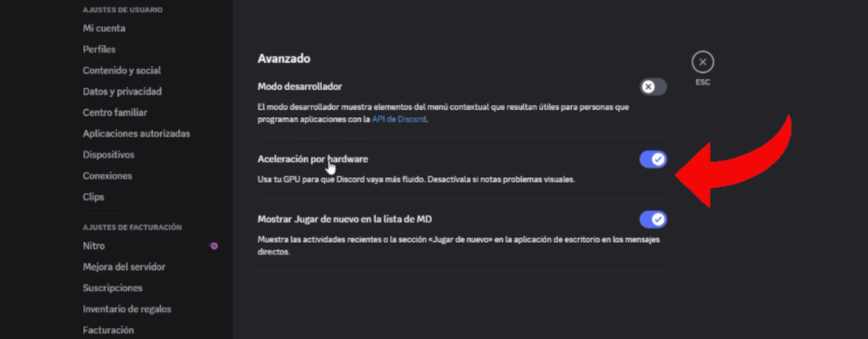868x339 pixels.
Task: Open Conexiones settings
Action: pyautogui.click(x=108, y=175)
